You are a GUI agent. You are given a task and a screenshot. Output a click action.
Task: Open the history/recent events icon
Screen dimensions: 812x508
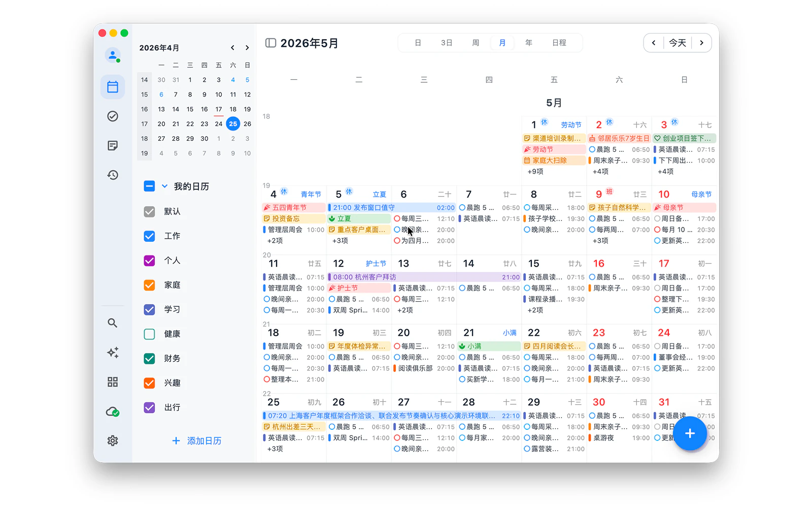click(x=112, y=175)
